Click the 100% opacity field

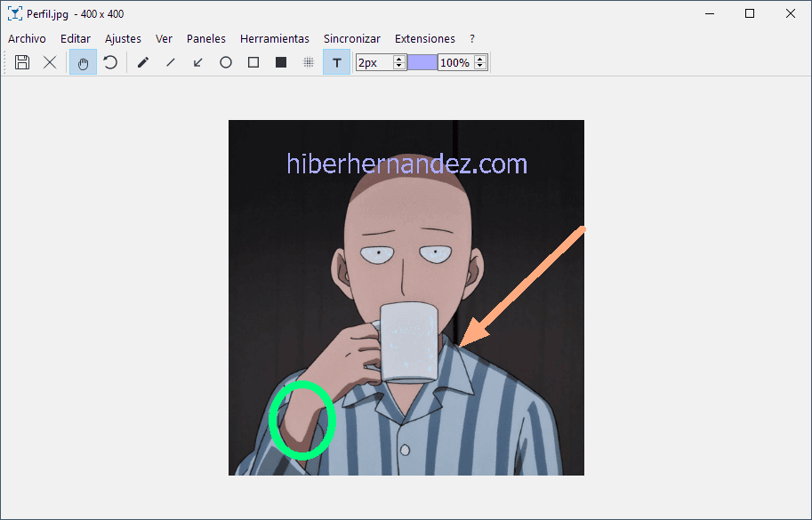456,62
